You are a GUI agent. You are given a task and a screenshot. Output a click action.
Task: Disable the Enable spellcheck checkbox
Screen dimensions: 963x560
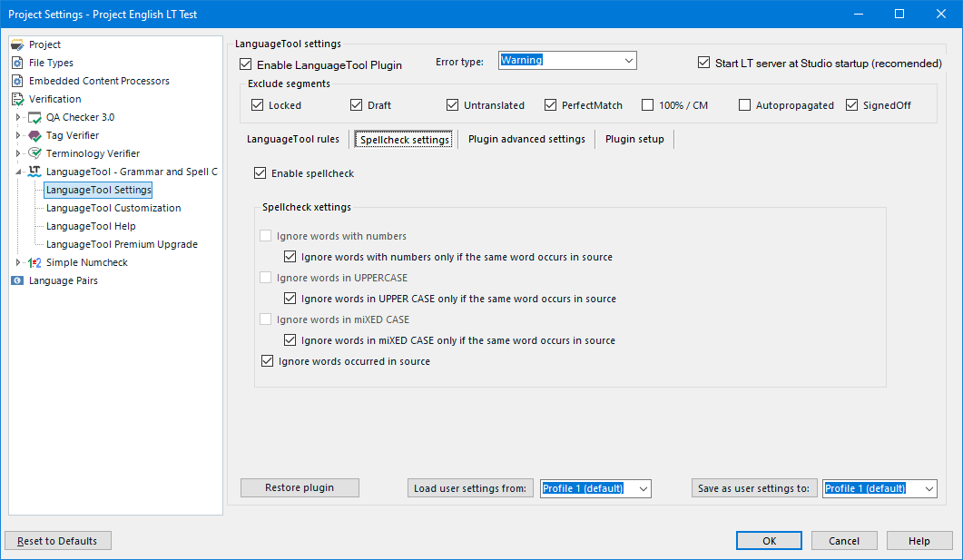click(260, 173)
